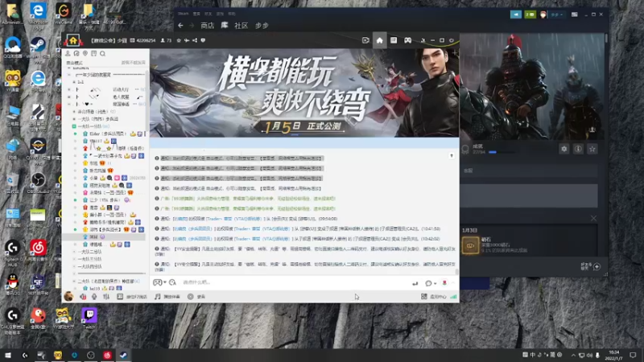Open the 商店 tab in Steam
The image size is (644, 362).
point(208,26)
